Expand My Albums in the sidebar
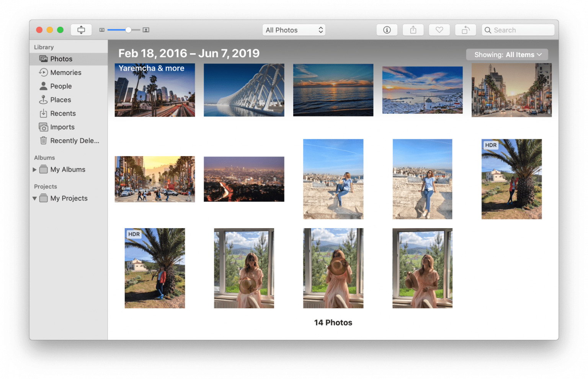The height and width of the screenshot is (379, 588). [35, 169]
